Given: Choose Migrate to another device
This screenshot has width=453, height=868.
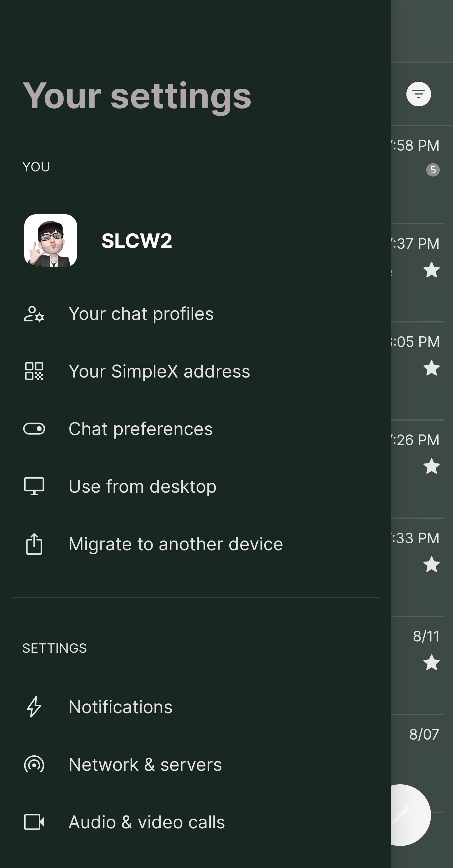Looking at the screenshot, I should click(176, 544).
